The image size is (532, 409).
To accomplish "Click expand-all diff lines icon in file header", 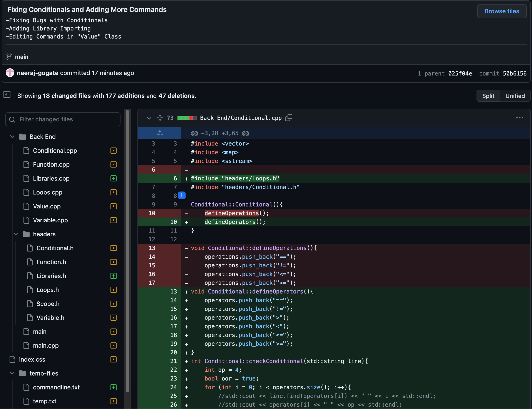I will 160,118.
